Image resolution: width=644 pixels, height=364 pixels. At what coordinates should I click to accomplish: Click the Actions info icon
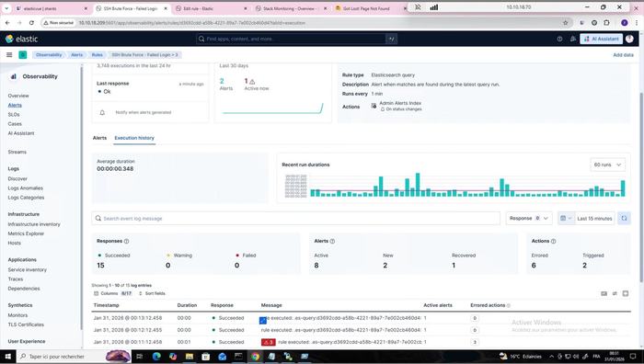pyautogui.click(x=553, y=242)
